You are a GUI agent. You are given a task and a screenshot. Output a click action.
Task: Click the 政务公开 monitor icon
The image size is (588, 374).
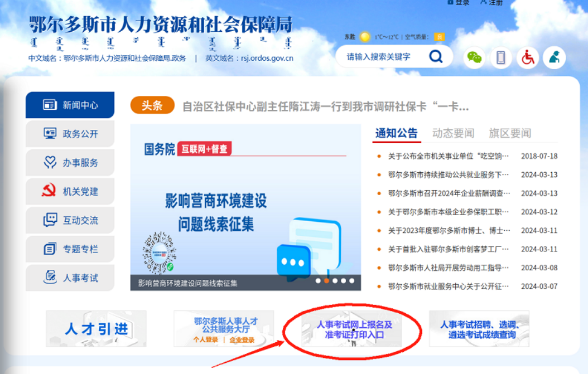tap(50, 133)
